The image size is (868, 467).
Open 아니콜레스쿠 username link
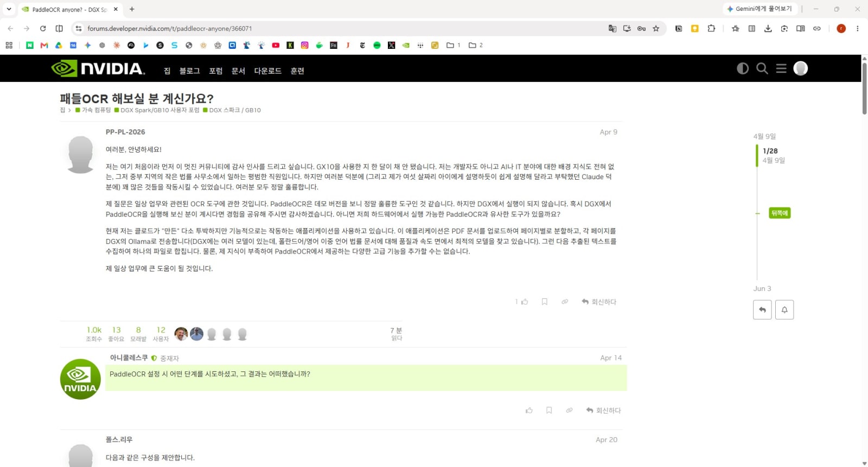point(129,358)
